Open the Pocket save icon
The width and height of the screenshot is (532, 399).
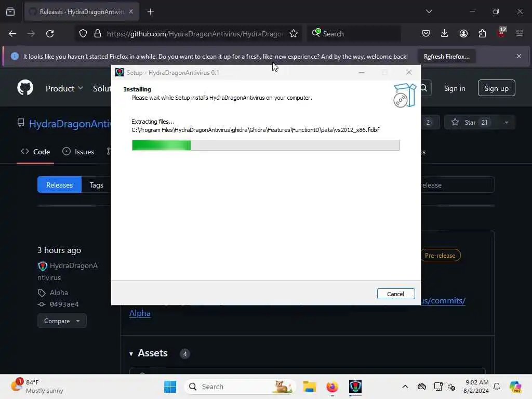point(426,33)
